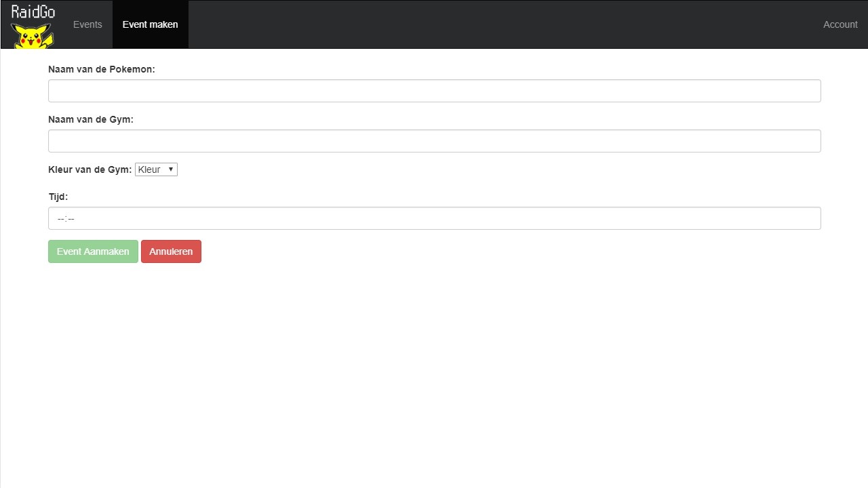Image resolution: width=868 pixels, height=488 pixels.
Task: Focus the Naam van de Gym field
Action: 434,141
